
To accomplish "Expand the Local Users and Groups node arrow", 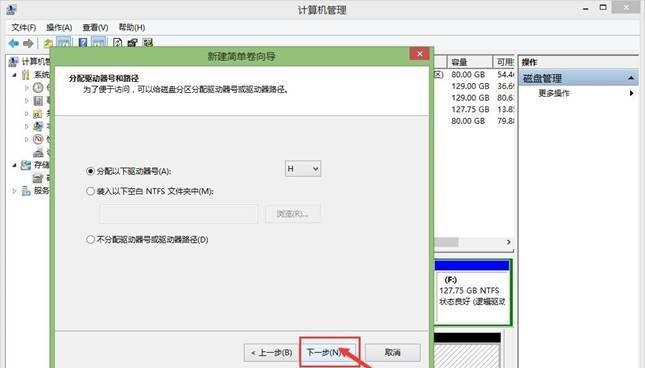I will (x=27, y=126).
